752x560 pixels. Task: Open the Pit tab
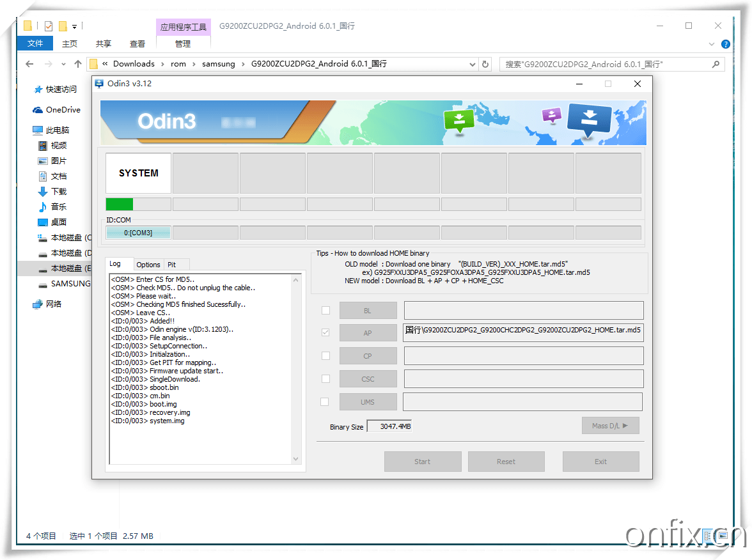171,265
